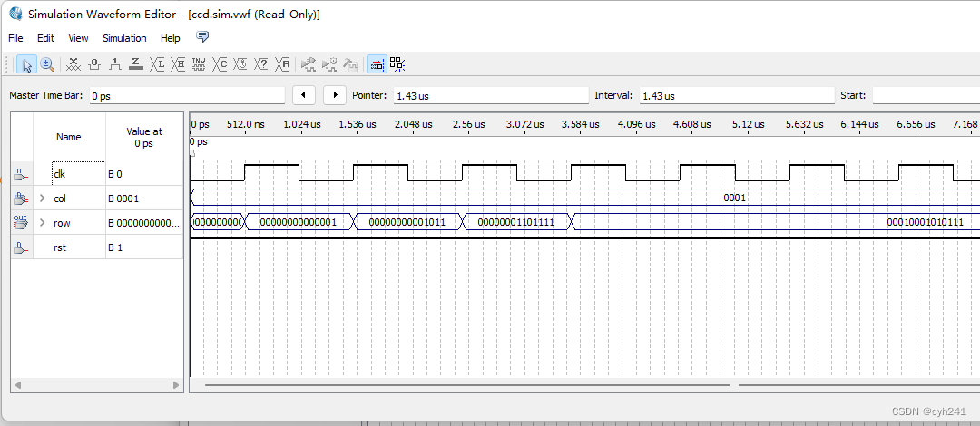This screenshot has width=980, height=426.
Task: Click the Master Time Bar field
Action: [186, 95]
